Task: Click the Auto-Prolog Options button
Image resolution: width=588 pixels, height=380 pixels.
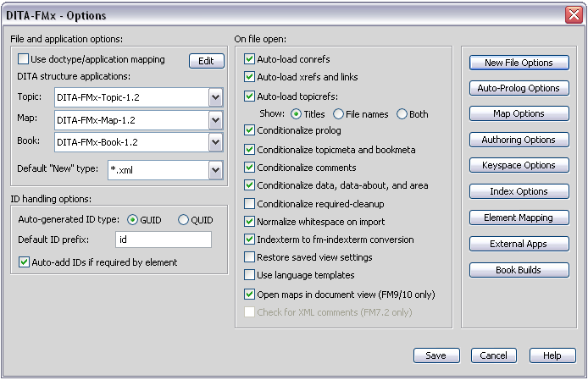Action: 519,88
